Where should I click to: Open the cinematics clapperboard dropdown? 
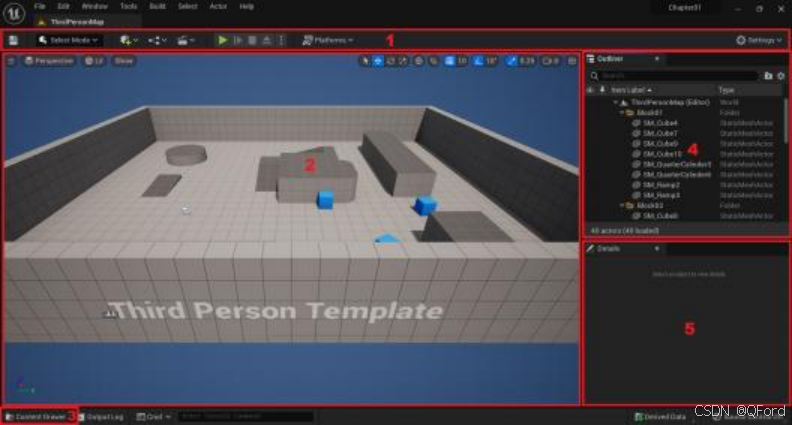pyautogui.click(x=186, y=40)
